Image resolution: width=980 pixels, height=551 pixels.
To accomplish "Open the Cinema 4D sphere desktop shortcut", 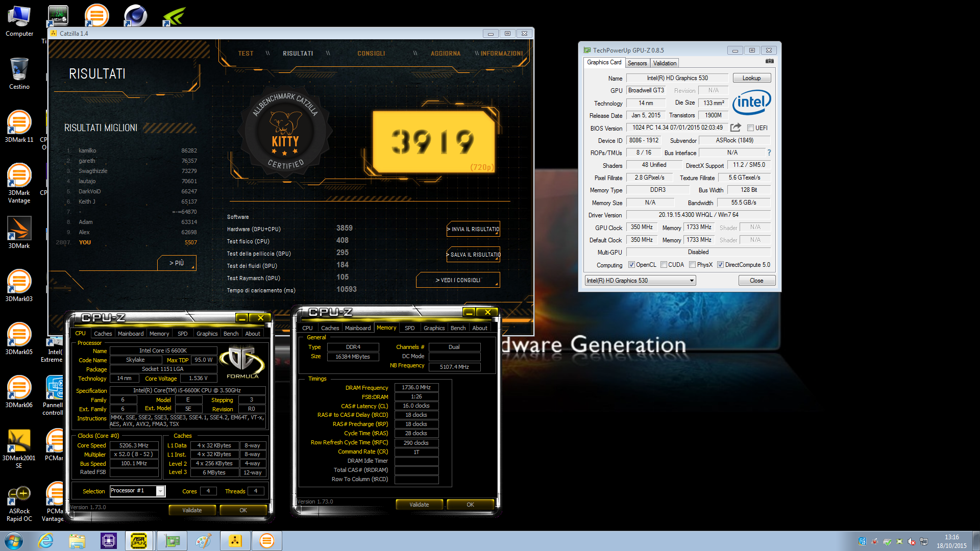I will click(x=136, y=15).
